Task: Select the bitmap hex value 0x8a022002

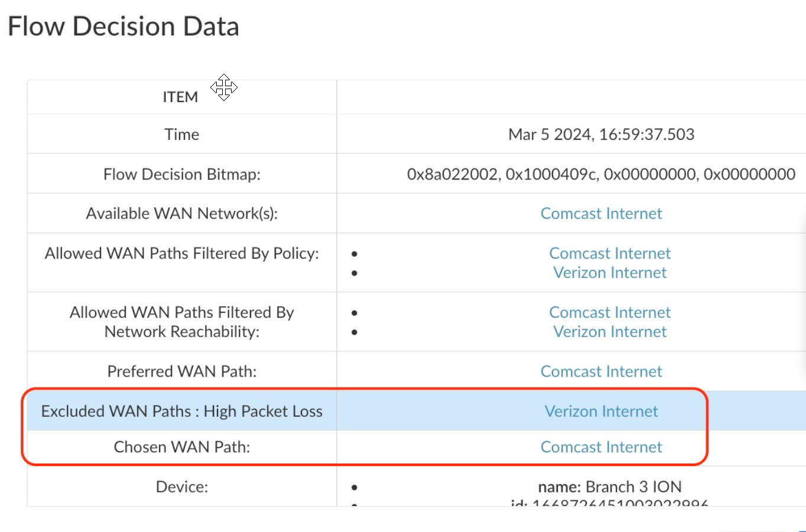Action: pyautogui.click(x=452, y=174)
